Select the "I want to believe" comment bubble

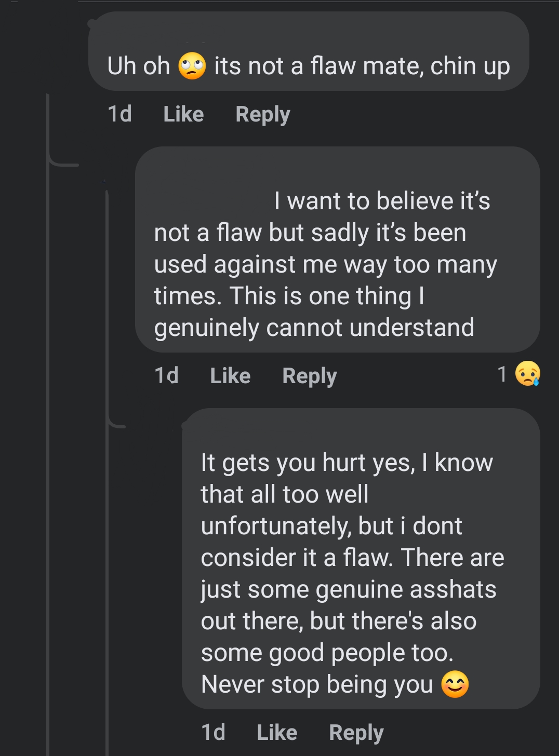click(x=338, y=249)
